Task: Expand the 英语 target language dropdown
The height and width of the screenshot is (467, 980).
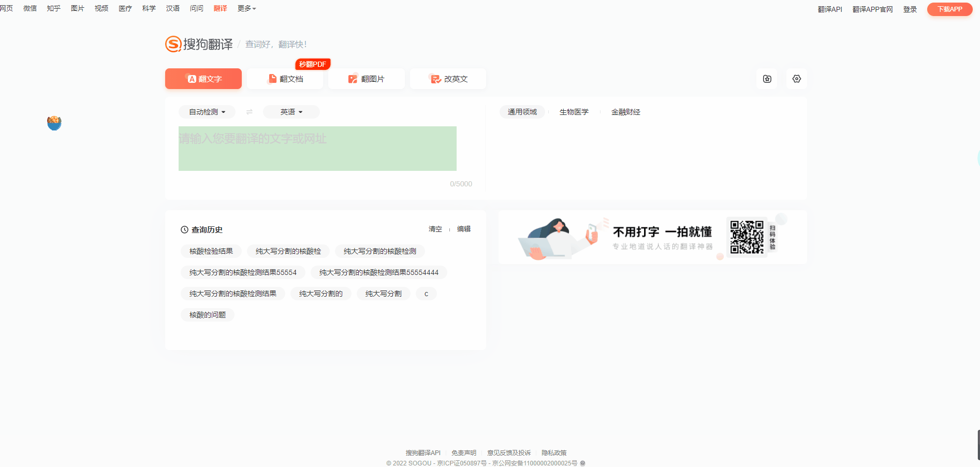Action: click(x=291, y=112)
